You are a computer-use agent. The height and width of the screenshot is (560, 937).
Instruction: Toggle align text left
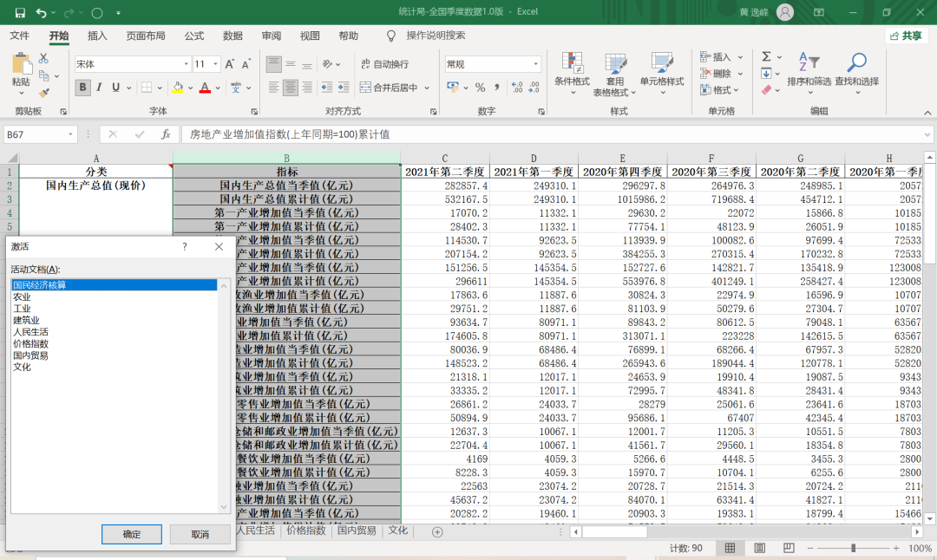pyautogui.click(x=273, y=88)
